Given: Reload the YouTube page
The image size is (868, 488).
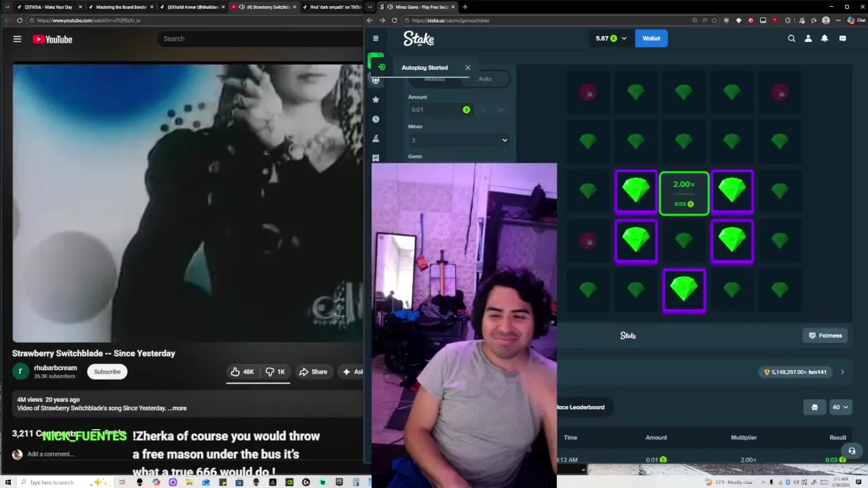Looking at the screenshot, I should point(19,20).
